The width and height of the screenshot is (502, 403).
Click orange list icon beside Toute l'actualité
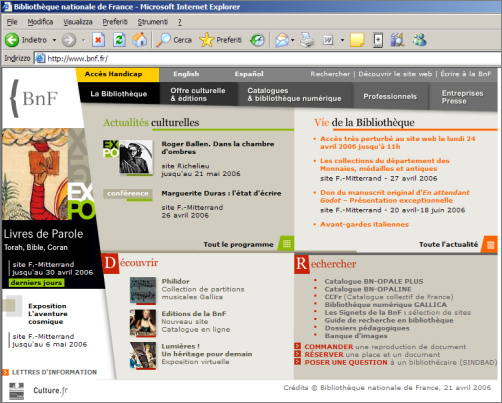coord(490,244)
